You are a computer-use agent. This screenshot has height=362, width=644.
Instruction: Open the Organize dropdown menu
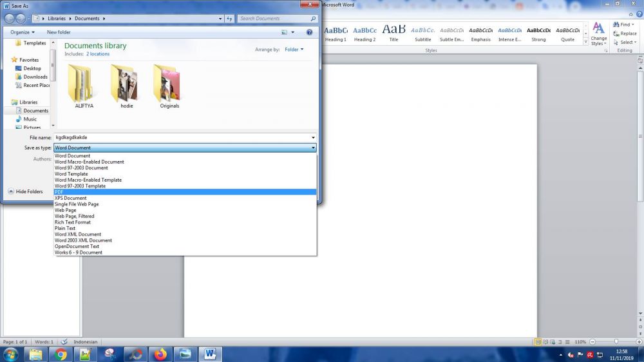[x=23, y=32]
